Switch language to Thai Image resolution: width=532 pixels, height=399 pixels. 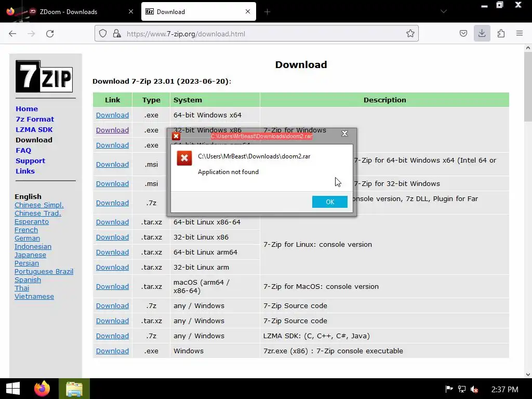[x=22, y=288]
